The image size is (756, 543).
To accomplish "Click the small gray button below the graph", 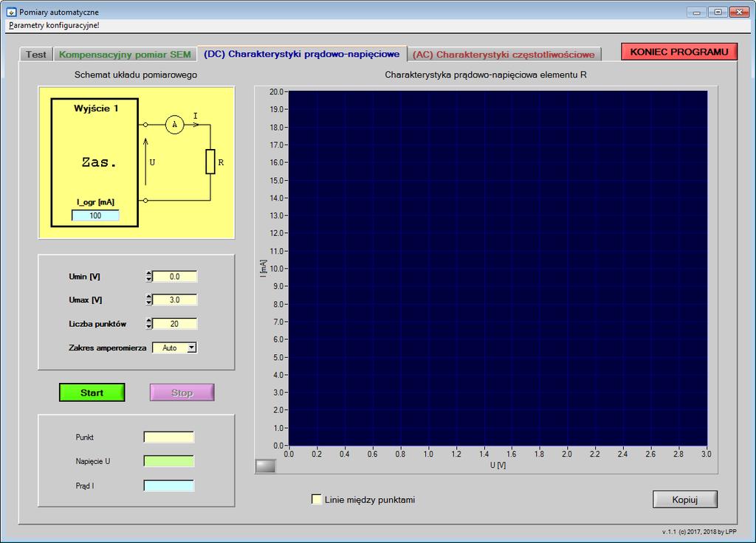I will (x=265, y=466).
